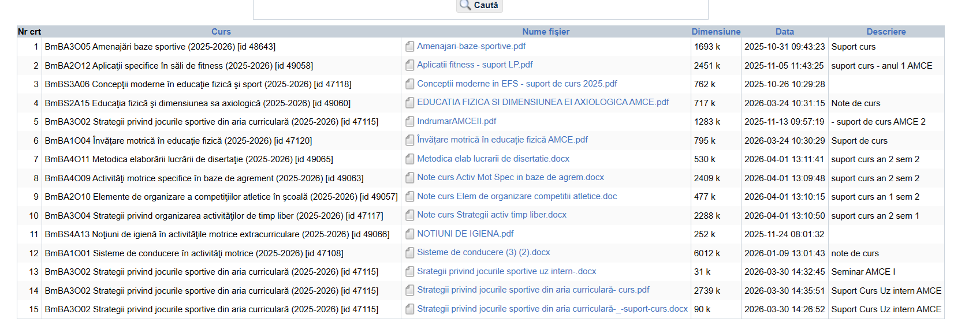Click the Caută search button

coord(479,5)
